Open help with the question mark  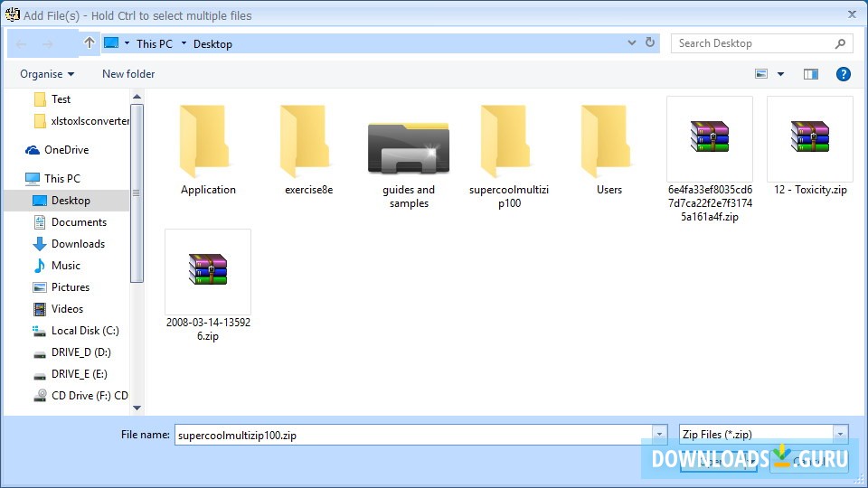coord(843,73)
